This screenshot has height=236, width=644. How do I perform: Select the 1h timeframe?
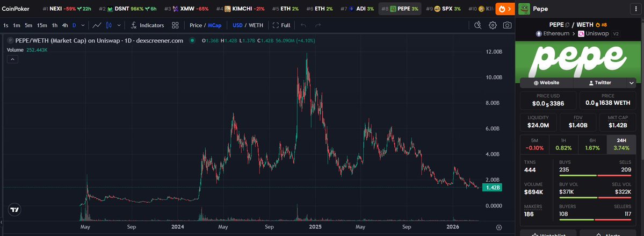coord(55,25)
